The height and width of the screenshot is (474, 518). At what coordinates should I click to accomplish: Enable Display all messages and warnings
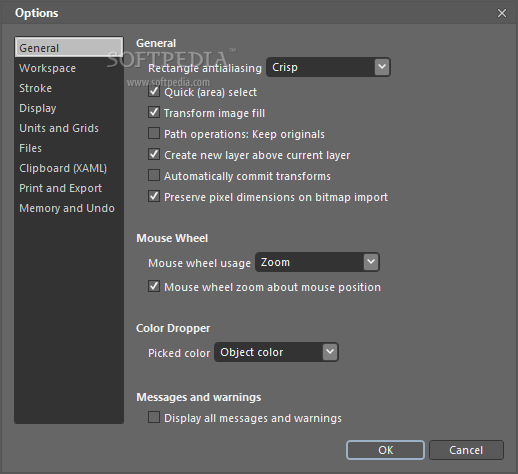pyautogui.click(x=154, y=417)
